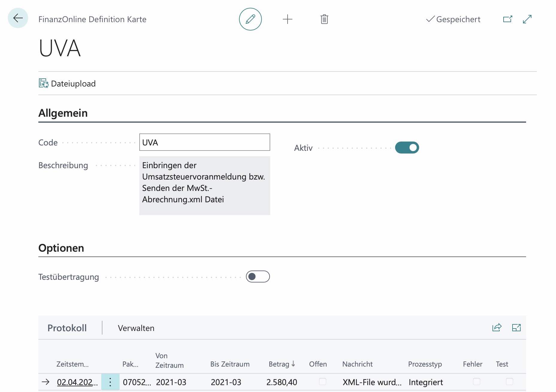Image resolution: width=556 pixels, height=392 pixels.
Task: Click the Prozesstyp column header
Action: pyautogui.click(x=425, y=364)
